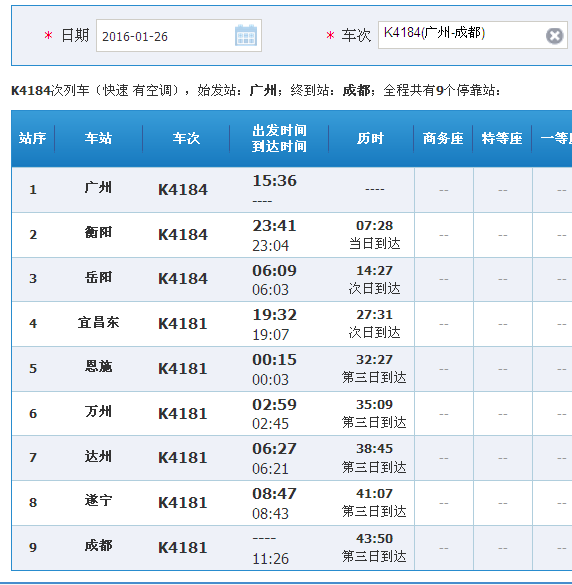Click departure time 06:09 for 岳阳
This screenshot has width=572, height=585.
[275, 270]
